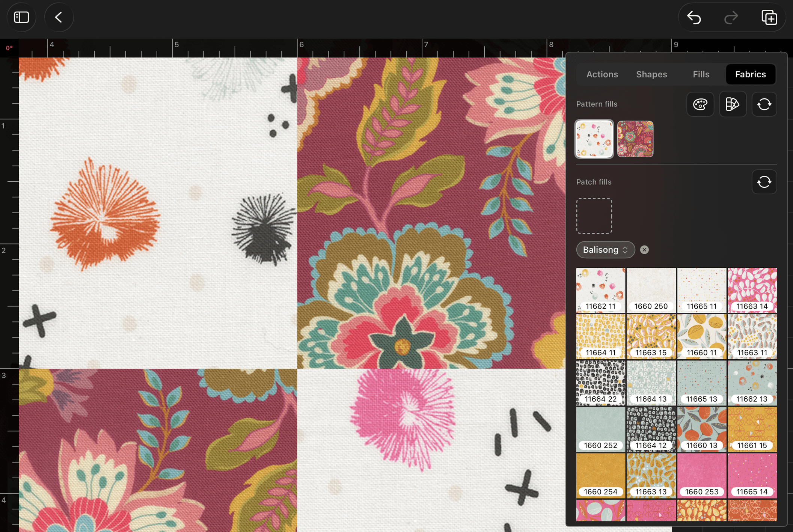Choose fabric 1660 252

[x=601, y=430]
